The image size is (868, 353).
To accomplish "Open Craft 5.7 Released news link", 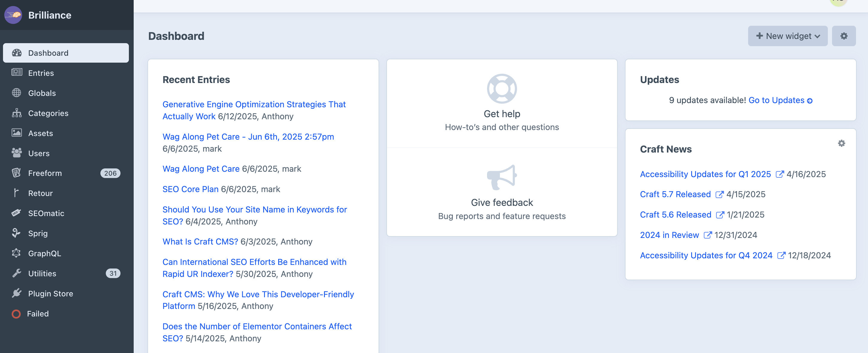I will click(675, 194).
